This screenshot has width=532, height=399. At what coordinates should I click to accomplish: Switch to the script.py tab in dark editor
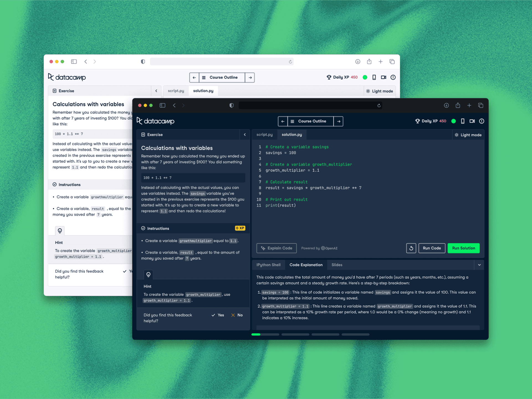tap(264, 135)
